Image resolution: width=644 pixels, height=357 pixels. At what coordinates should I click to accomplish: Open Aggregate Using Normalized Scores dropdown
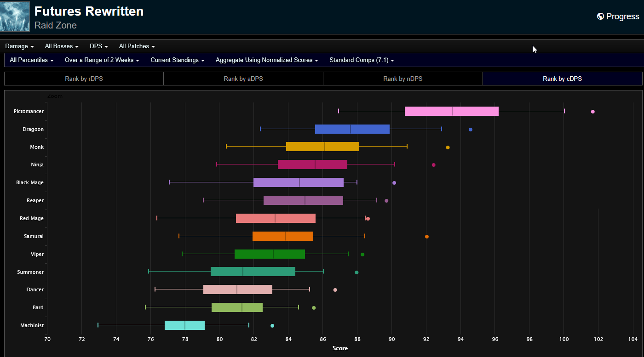(x=267, y=60)
